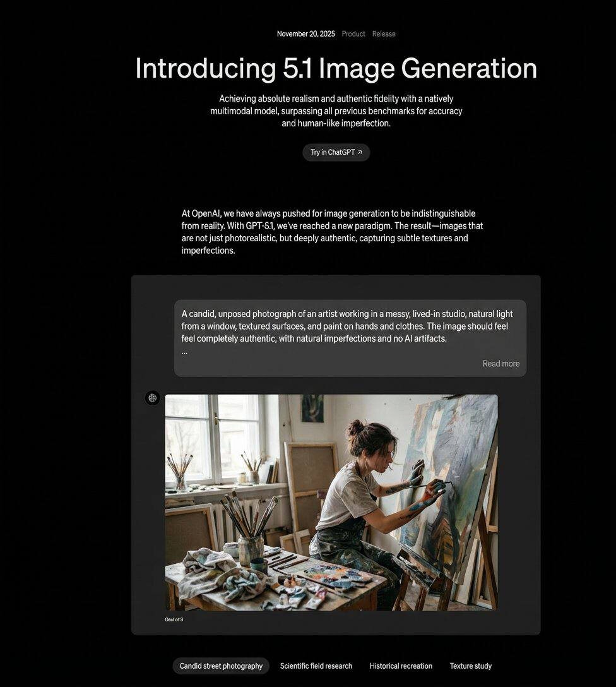Switch to Scientific field research tab
This screenshot has height=687, width=616.
point(316,666)
